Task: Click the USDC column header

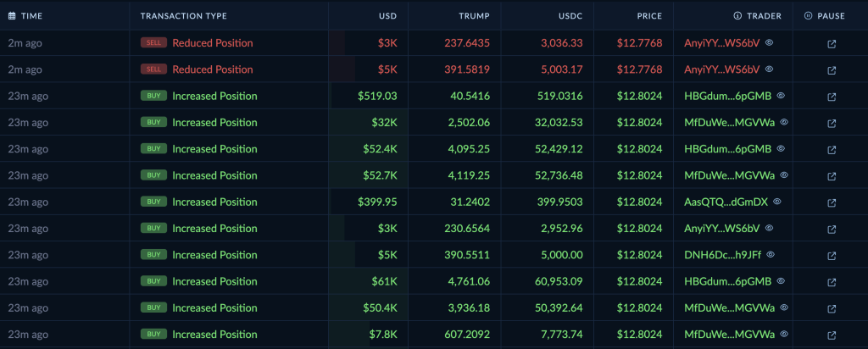Action: (x=570, y=16)
